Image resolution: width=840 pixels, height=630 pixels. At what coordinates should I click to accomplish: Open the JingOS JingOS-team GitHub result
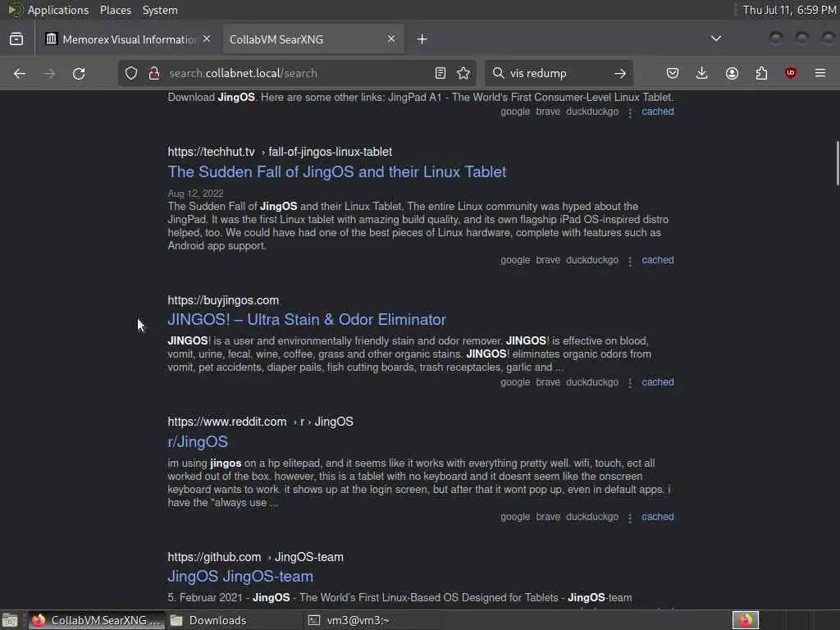[240, 577]
